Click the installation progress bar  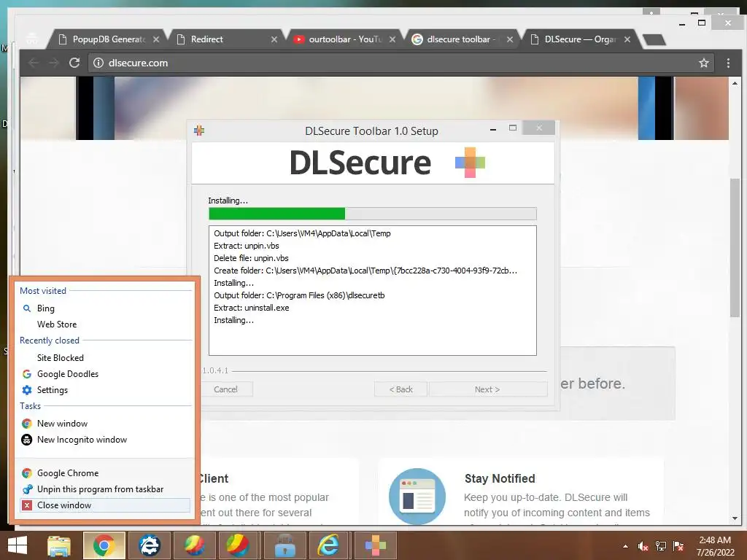pyautogui.click(x=373, y=214)
